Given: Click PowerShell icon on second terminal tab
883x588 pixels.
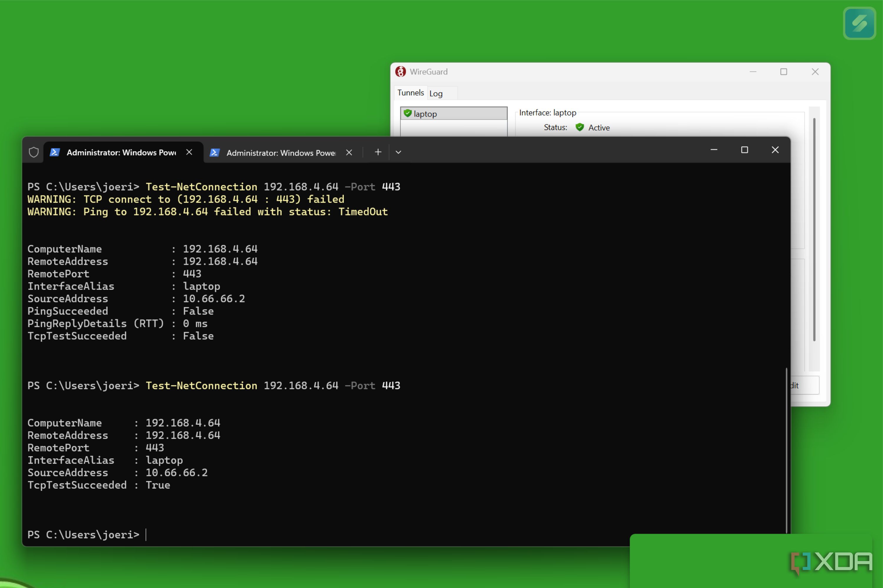Looking at the screenshot, I should click(214, 153).
